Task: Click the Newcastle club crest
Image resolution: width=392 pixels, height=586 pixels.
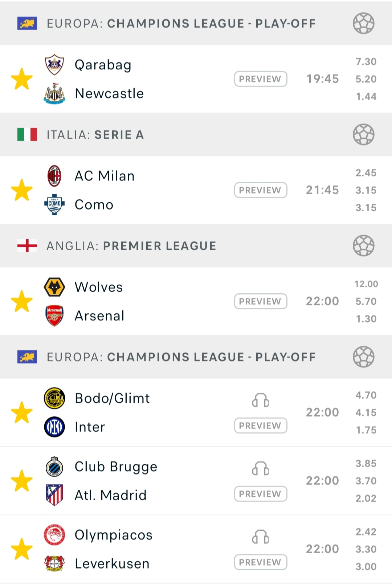Action: pos(54,93)
